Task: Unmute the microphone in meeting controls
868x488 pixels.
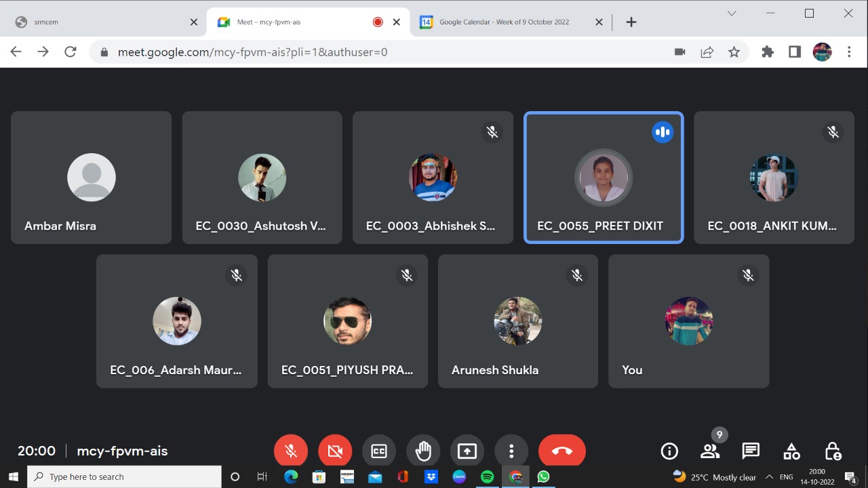Action: point(291,451)
